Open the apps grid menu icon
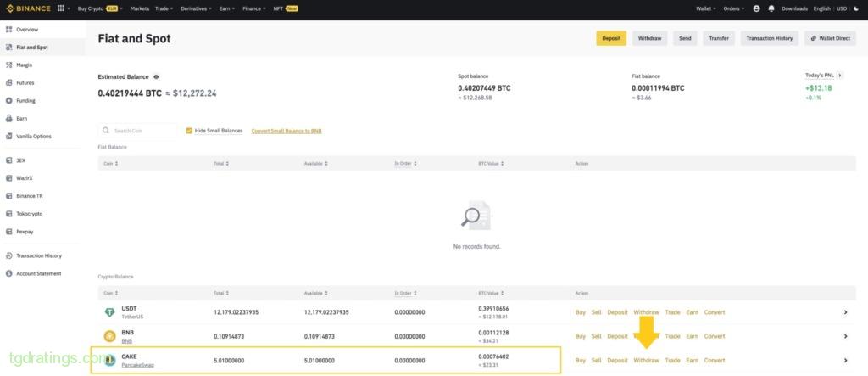Viewport: 868px width, 376px height. pyautogui.click(x=61, y=8)
